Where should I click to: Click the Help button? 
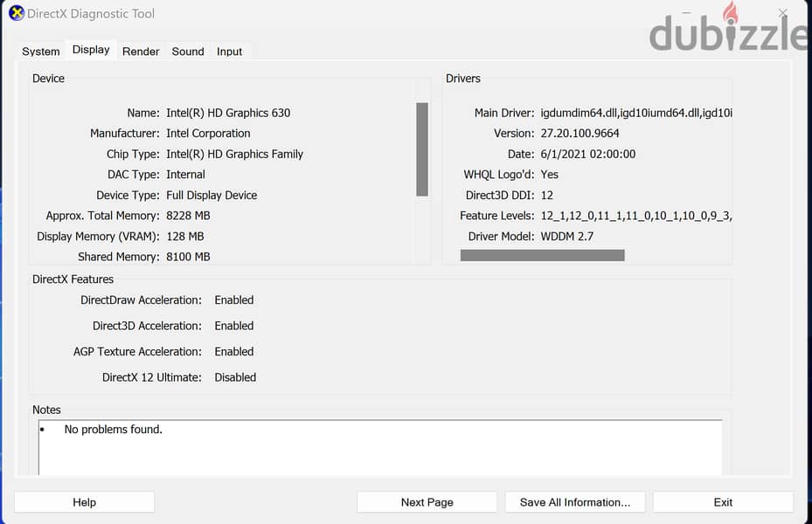click(x=85, y=502)
